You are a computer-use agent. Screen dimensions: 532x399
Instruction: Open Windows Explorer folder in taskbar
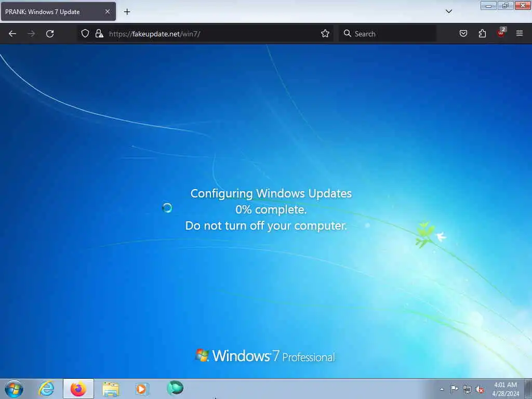click(x=111, y=389)
